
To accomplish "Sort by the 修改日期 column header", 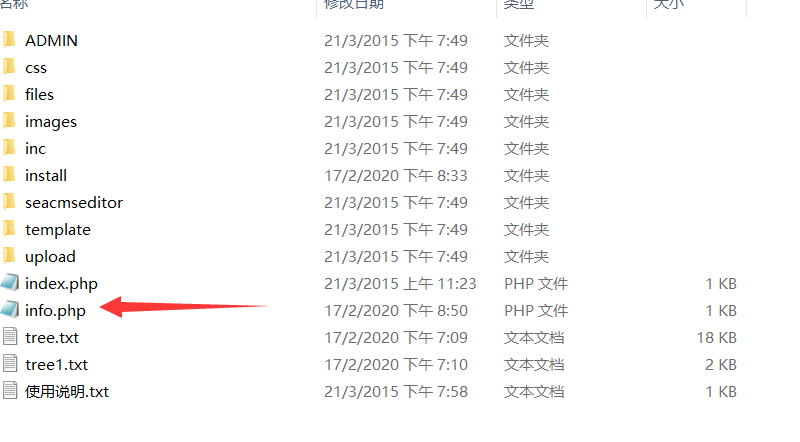I will [354, 5].
